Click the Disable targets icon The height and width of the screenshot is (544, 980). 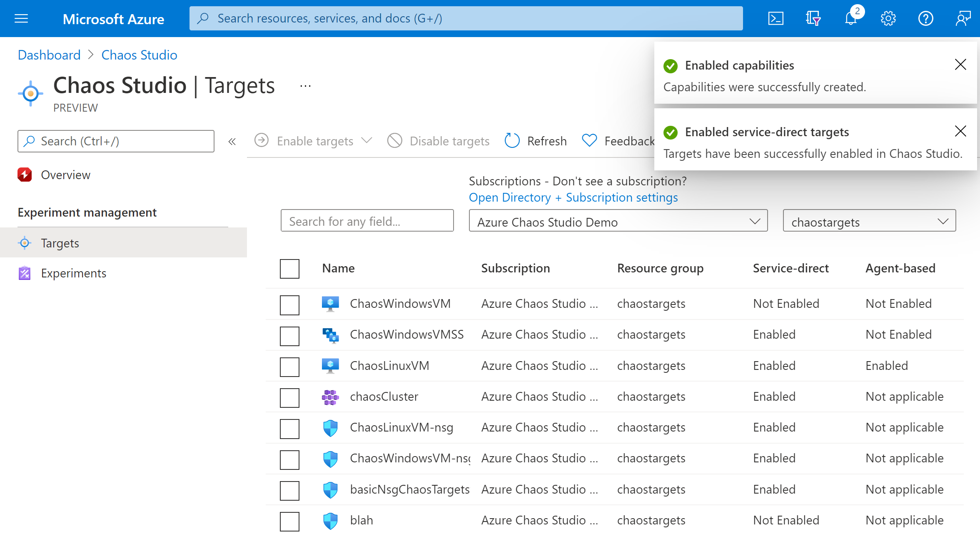(x=395, y=141)
